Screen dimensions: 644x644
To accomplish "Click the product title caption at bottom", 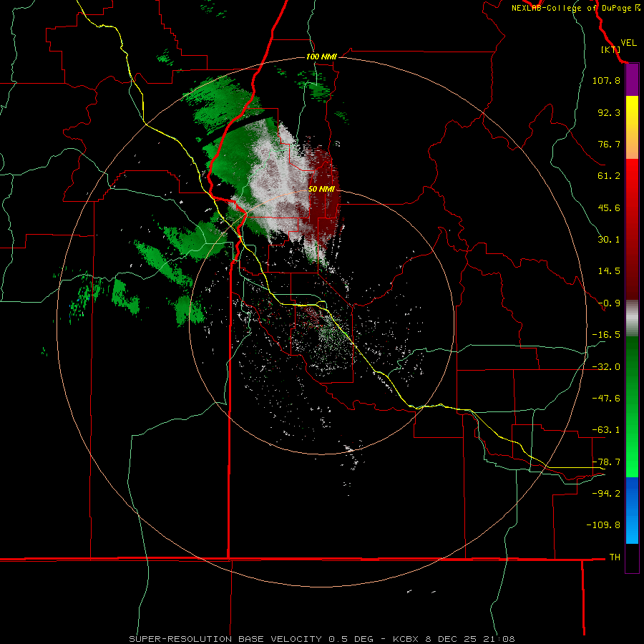I will [x=321, y=639].
